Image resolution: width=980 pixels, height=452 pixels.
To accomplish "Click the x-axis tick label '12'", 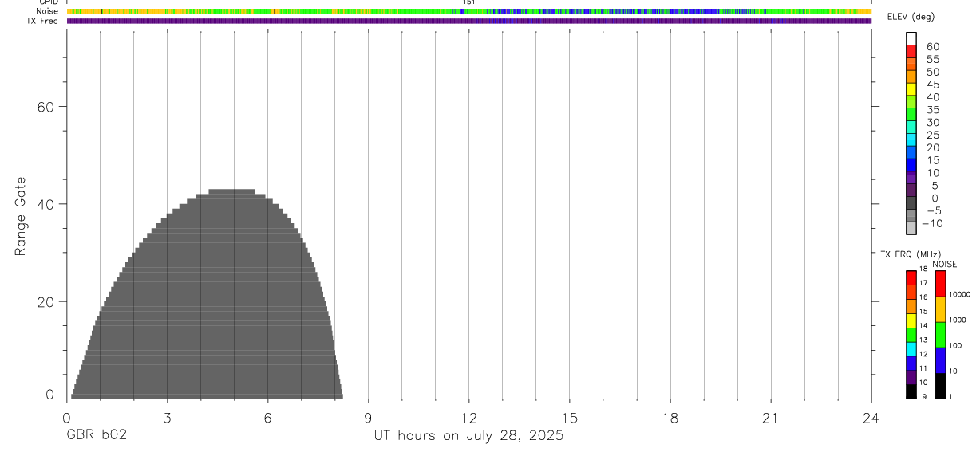I will click(468, 419).
